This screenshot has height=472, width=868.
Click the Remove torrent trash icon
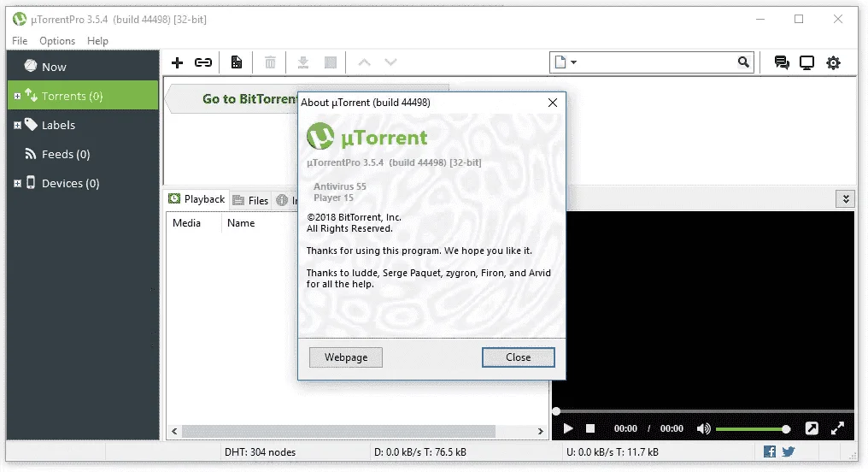tap(270, 62)
